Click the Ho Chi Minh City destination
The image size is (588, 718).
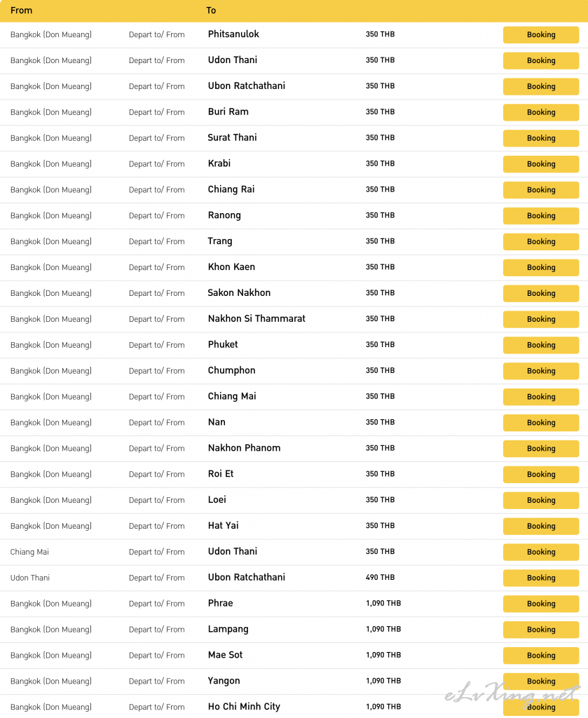pyautogui.click(x=244, y=707)
